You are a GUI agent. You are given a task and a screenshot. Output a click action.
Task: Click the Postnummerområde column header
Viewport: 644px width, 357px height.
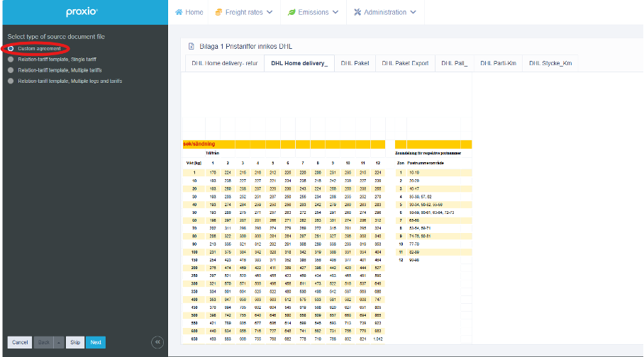426,163
